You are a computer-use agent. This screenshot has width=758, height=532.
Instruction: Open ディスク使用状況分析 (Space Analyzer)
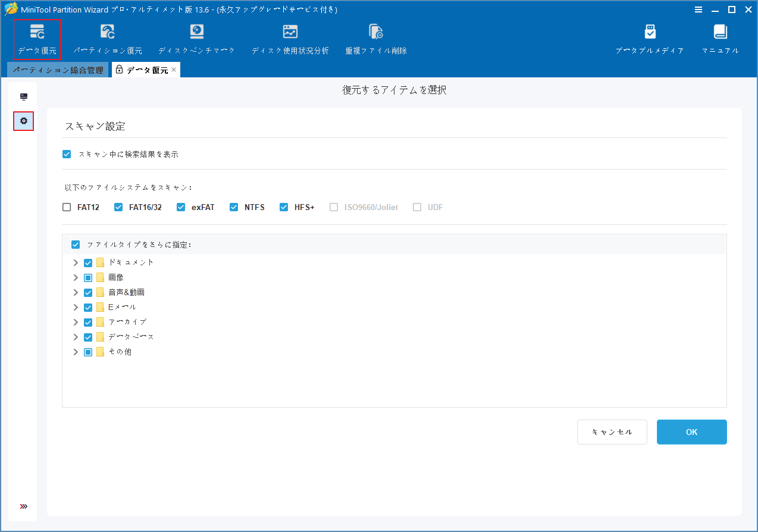point(290,38)
